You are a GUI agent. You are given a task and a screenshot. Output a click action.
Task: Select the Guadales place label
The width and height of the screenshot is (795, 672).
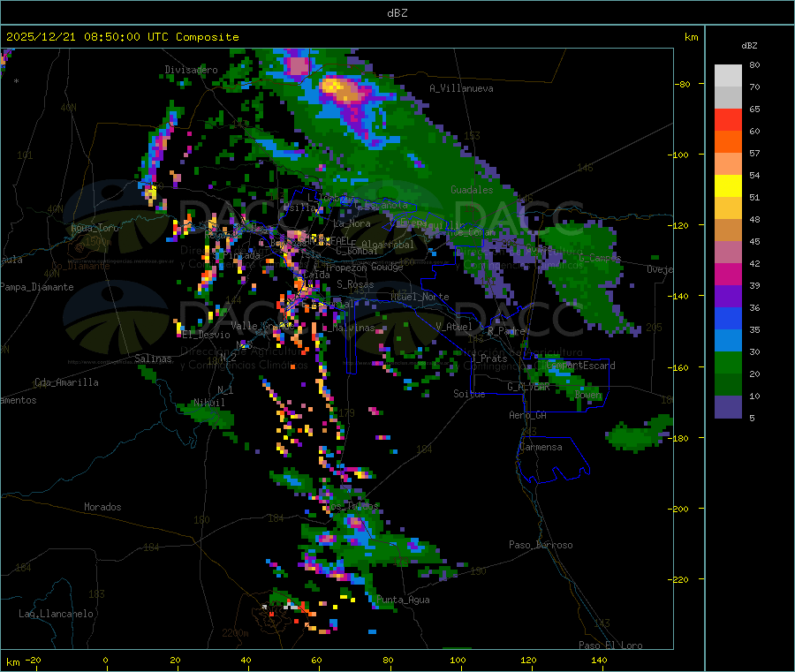click(x=472, y=190)
